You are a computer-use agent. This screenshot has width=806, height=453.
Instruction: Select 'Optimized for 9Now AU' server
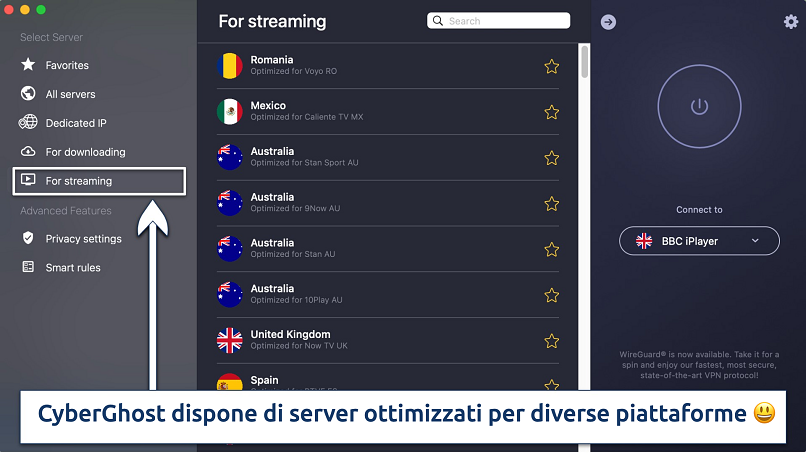coord(388,203)
